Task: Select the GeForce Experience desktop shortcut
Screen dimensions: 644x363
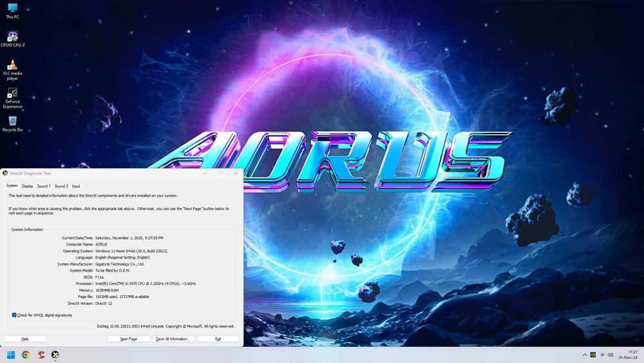Action: (x=12, y=98)
